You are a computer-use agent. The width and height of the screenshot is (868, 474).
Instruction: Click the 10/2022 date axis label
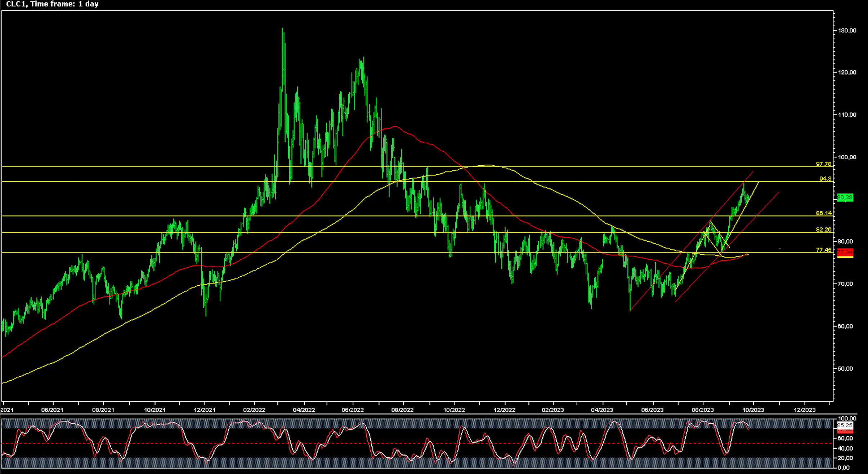pyautogui.click(x=454, y=410)
